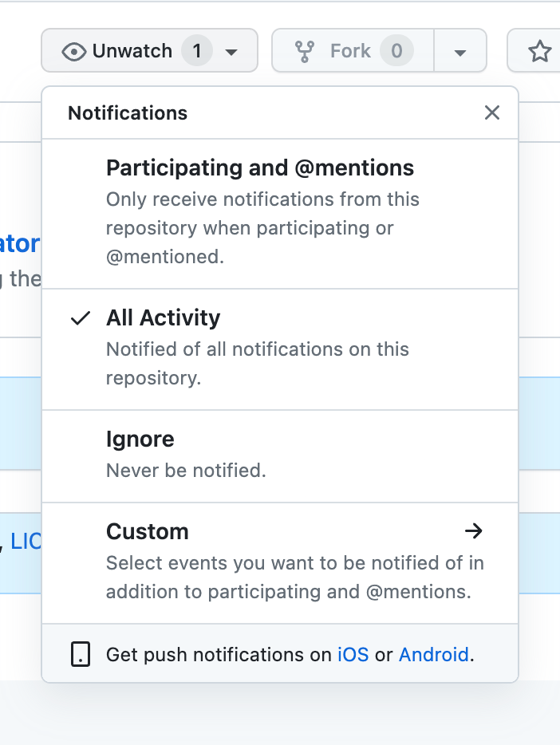Open the Unwatch dropdown caret

pyautogui.click(x=231, y=51)
